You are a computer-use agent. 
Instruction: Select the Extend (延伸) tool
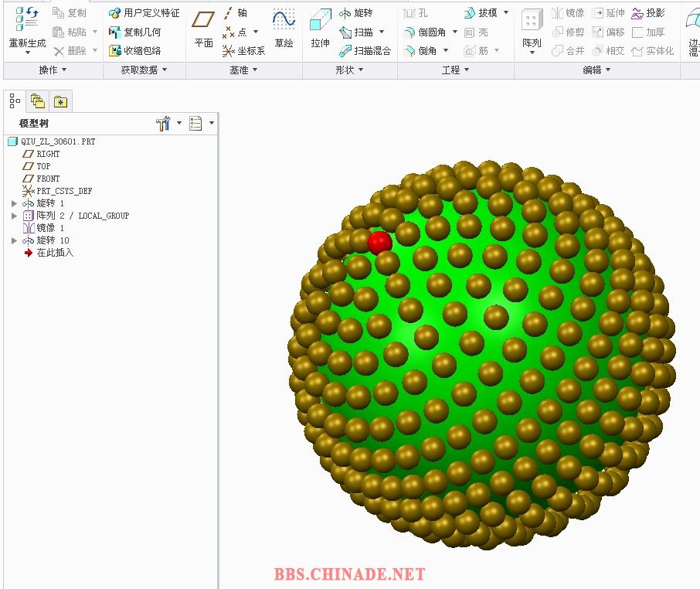click(608, 13)
